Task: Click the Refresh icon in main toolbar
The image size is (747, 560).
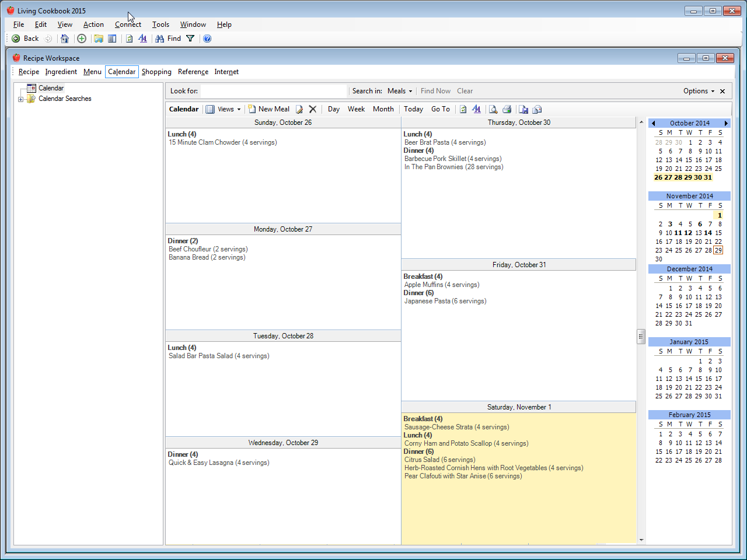Action: pyautogui.click(x=130, y=38)
